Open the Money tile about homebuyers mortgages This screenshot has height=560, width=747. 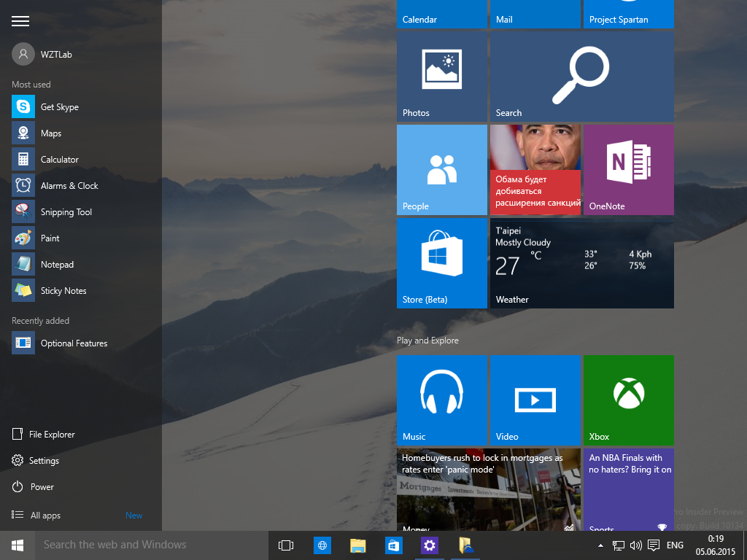pos(489,489)
